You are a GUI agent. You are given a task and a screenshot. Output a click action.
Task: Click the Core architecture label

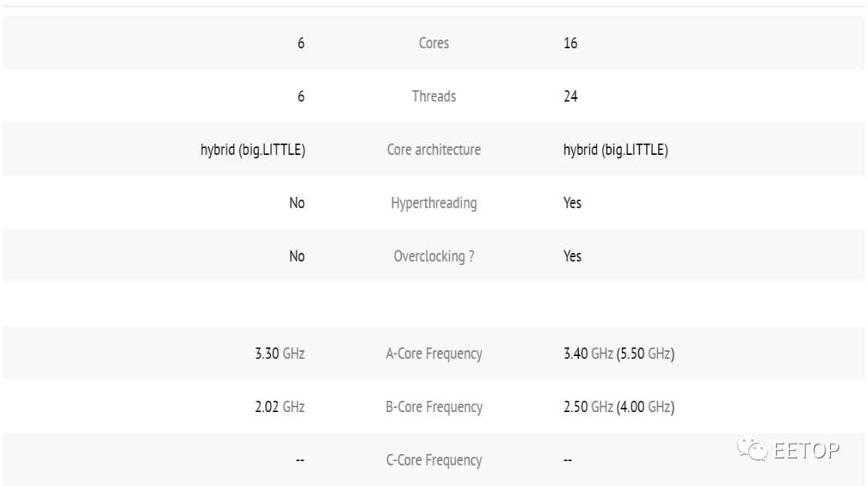click(x=433, y=149)
